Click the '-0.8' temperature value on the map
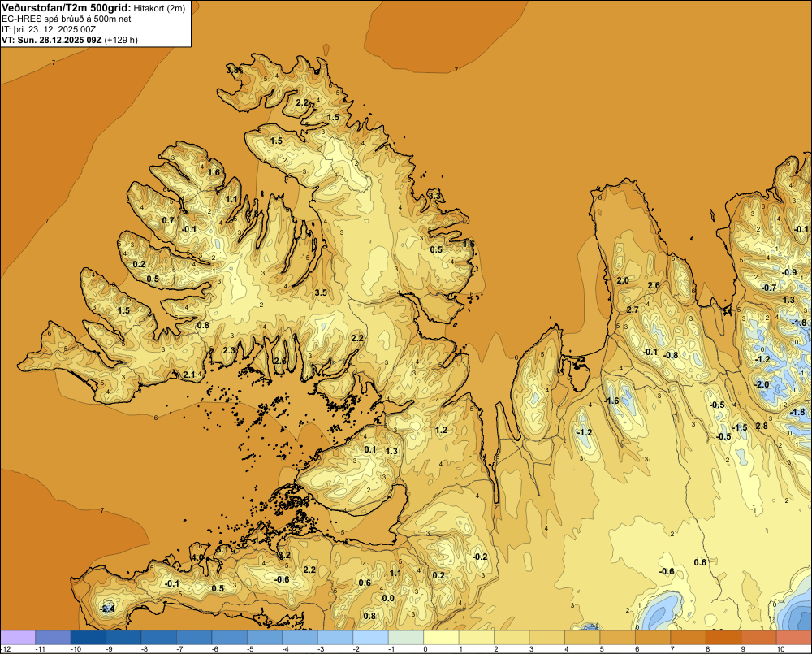 tap(671, 356)
